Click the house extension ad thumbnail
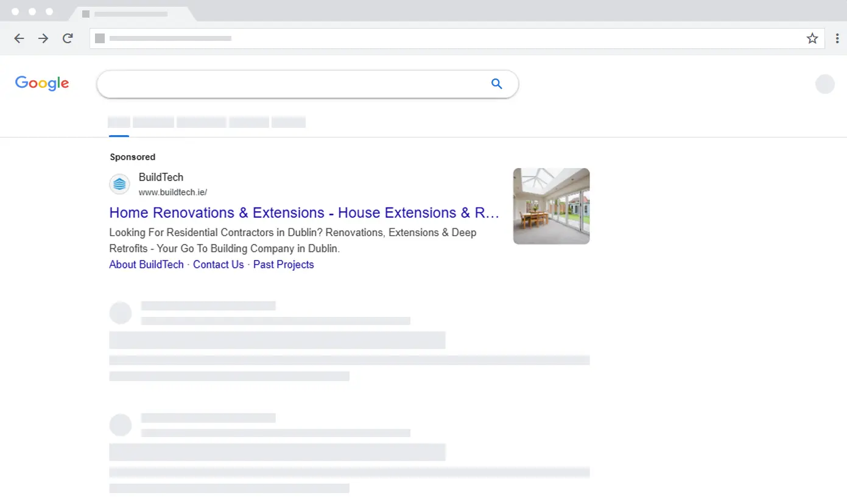The image size is (847, 504). (x=551, y=206)
